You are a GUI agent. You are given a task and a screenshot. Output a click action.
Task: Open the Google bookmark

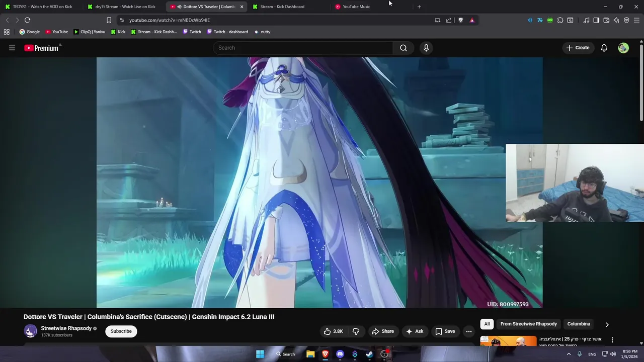pyautogui.click(x=29, y=32)
